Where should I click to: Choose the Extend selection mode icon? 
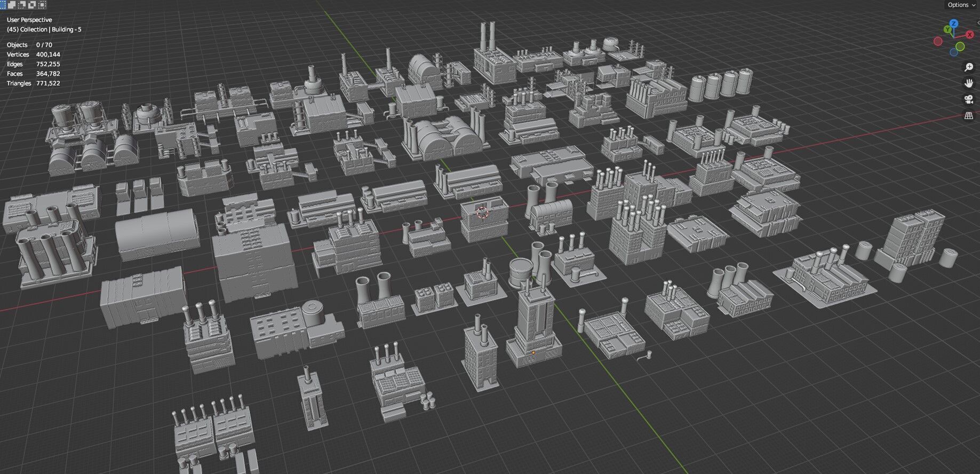(12, 5)
